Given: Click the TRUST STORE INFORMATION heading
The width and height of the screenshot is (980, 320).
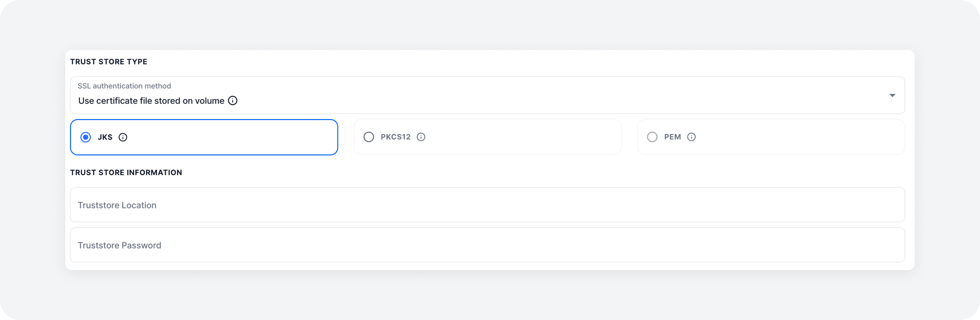Looking at the screenshot, I should point(126,172).
